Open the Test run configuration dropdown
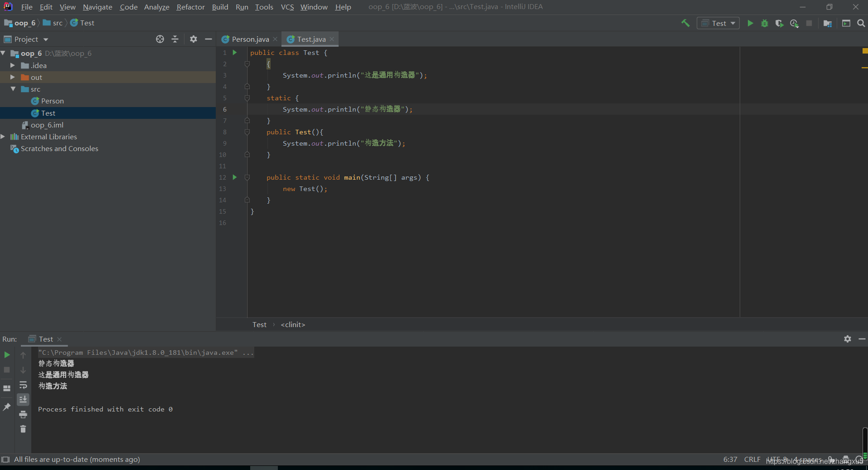The height and width of the screenshot is (470, 868). click(718, 23)
